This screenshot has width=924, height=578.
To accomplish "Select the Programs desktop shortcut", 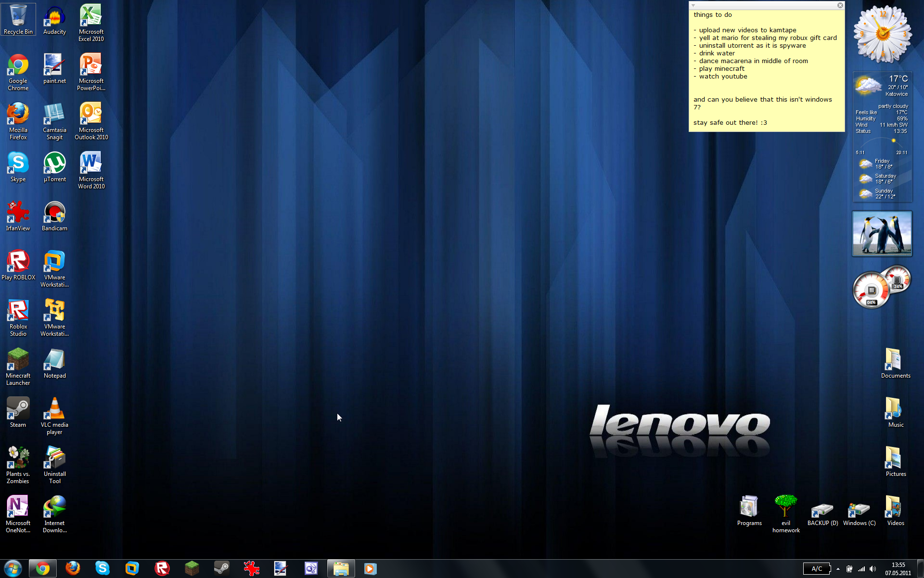I will 749,511.
